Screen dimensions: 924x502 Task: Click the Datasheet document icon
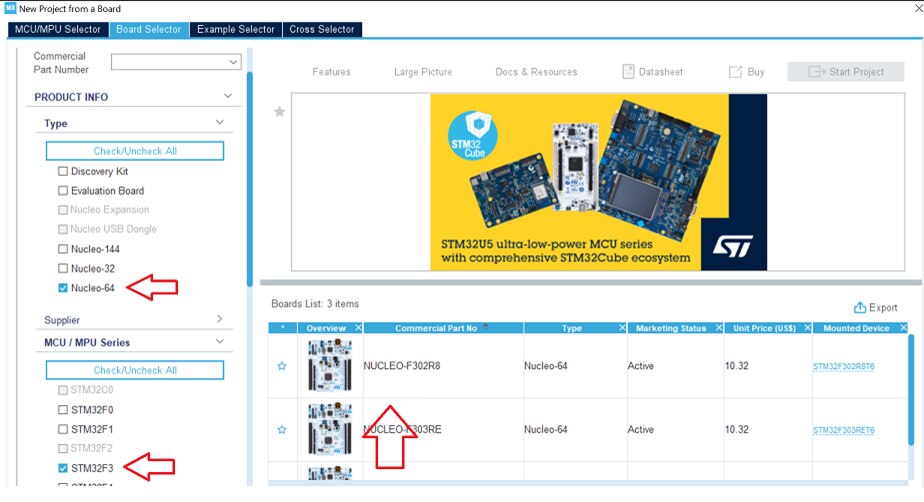point(629,72)
